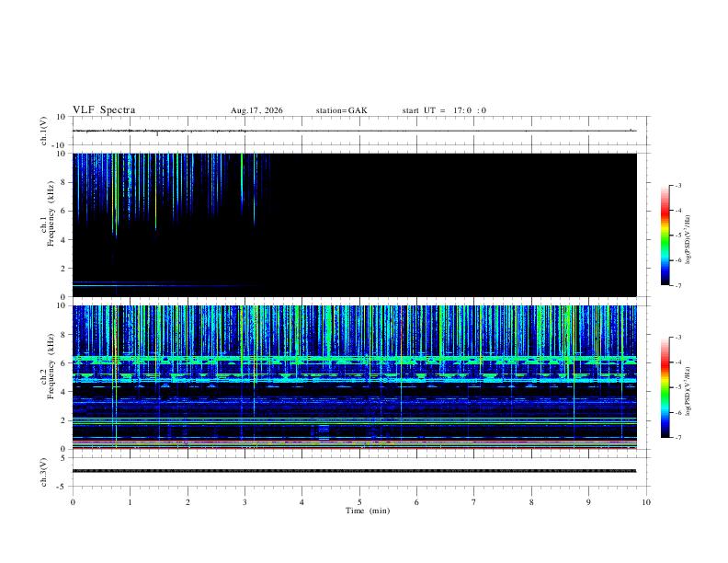Click the ch.1 spectrogram color bar
This screenshot has width=728, height=563.
[x=665, y=236]
